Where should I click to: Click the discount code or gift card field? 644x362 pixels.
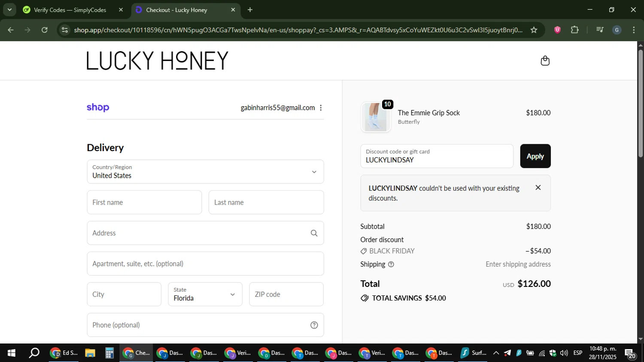click(437, 156)
